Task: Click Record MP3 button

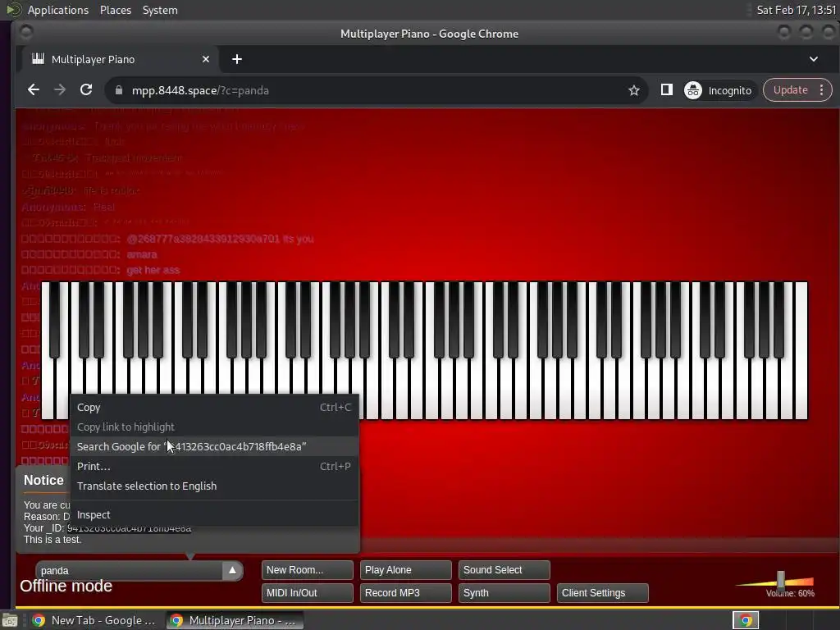Action: (405, 593)
